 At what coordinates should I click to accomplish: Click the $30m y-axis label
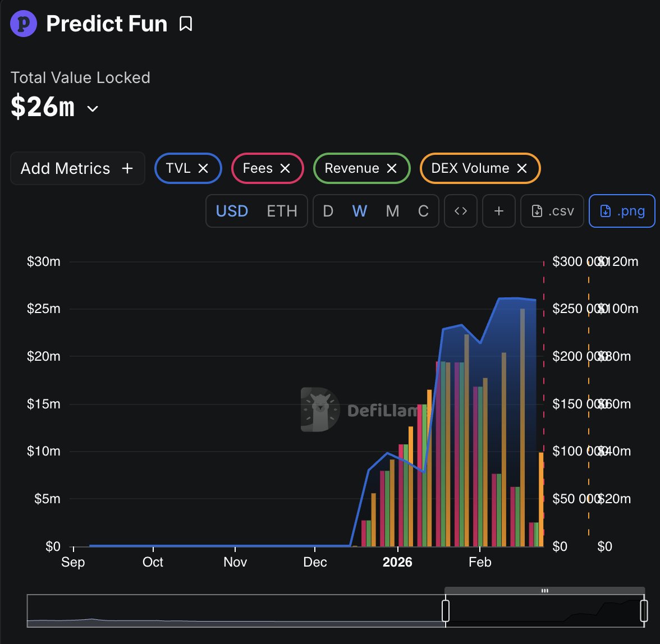coord(43,261)
